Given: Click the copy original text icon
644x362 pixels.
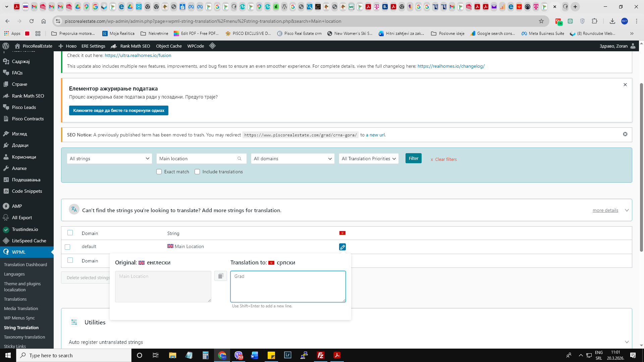Looking at the screenshot, I should (x=220, y=276).
